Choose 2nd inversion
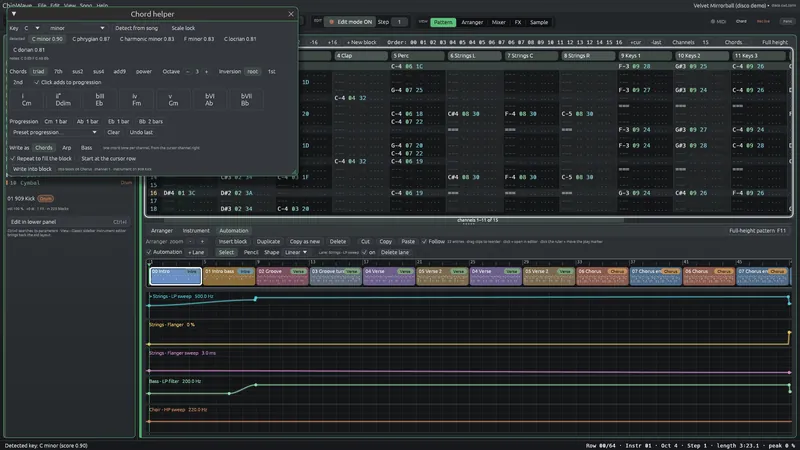Viewport: 800px width, 450px height. (18, 82)
